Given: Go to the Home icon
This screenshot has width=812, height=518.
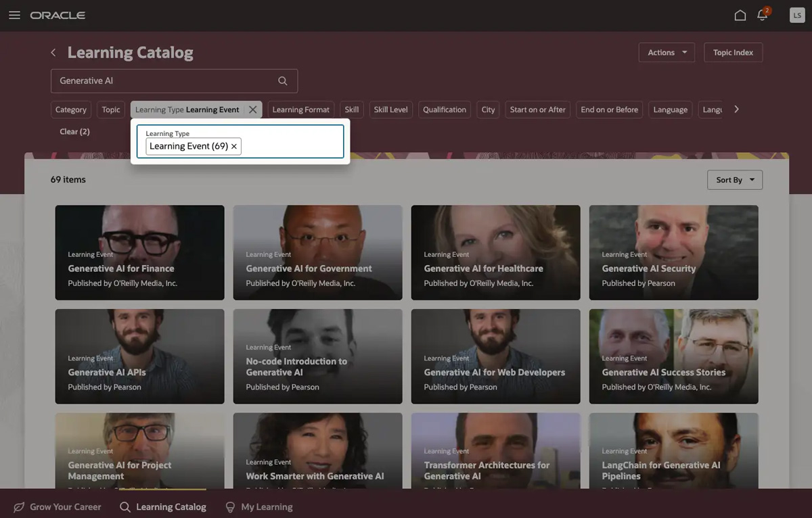Looking at the screenshot, I should click(x=740, y=15).
